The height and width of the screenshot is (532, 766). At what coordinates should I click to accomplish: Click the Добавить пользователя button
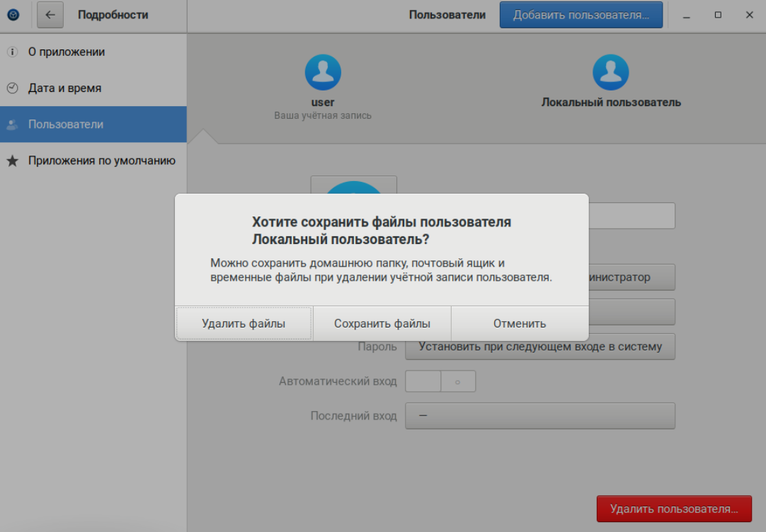[581, 15]
